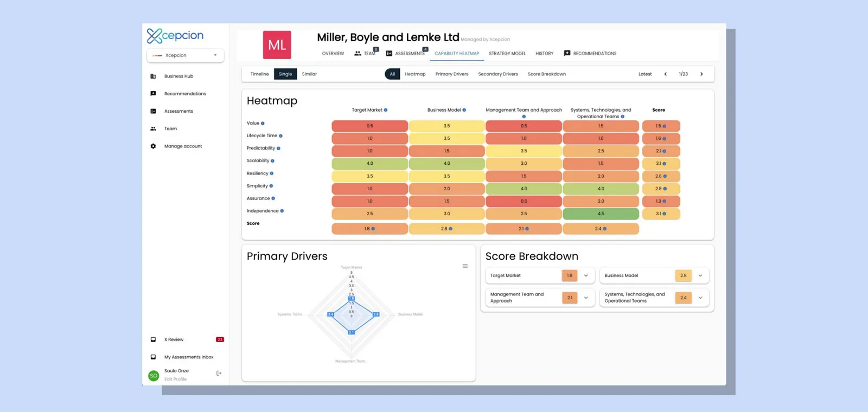The height and width of the screenshot is (412, 868).
Task: Select the Similar view toggle
Action: [309, 74]
